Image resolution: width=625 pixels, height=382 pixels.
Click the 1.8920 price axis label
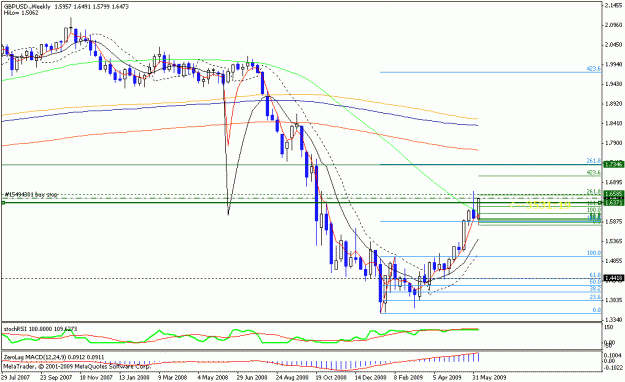click(x=613, y=104)
